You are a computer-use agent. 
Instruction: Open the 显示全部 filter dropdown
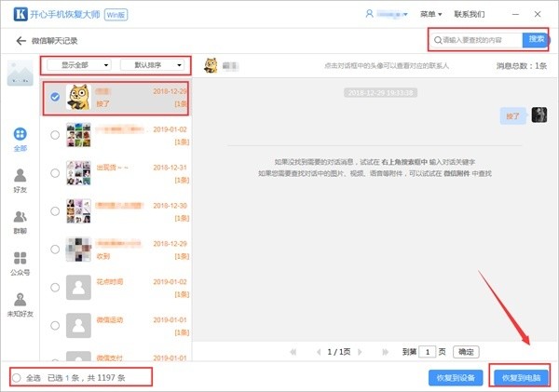point(79,65)
